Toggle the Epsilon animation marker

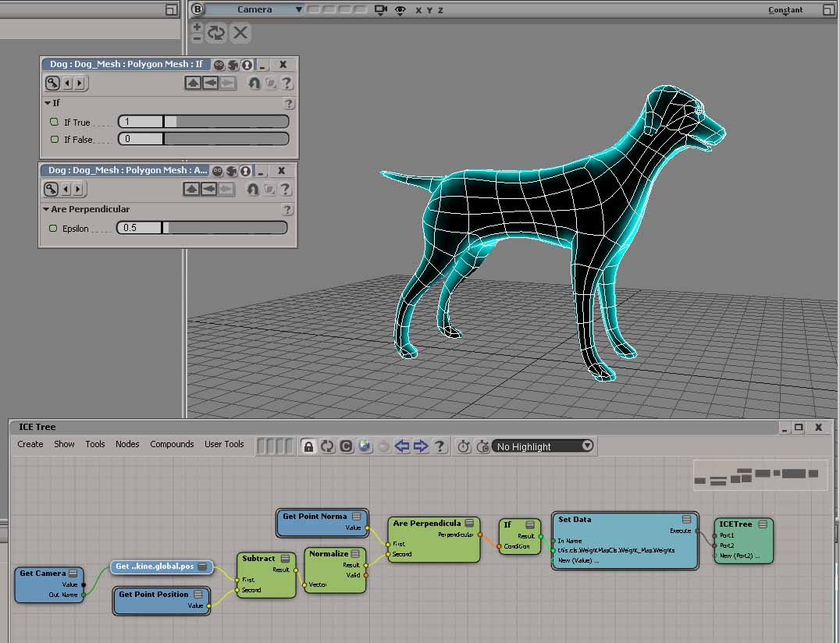click(53, 229)
